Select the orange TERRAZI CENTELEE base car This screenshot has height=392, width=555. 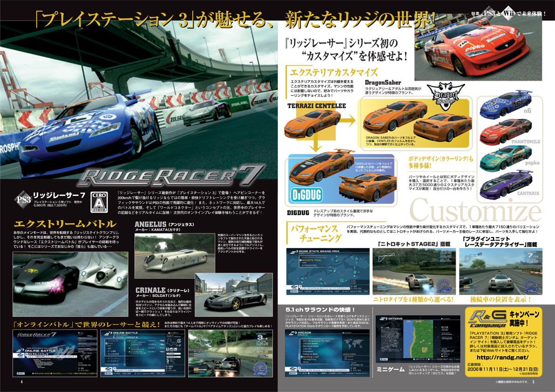(x=312, y=124)
